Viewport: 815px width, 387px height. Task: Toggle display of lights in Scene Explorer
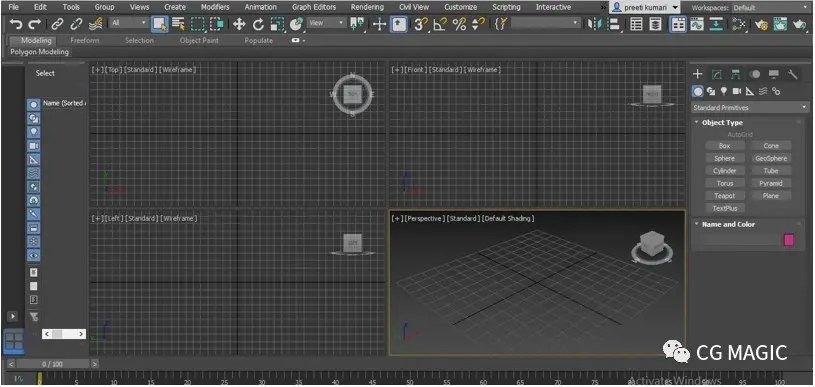point(34,132)
